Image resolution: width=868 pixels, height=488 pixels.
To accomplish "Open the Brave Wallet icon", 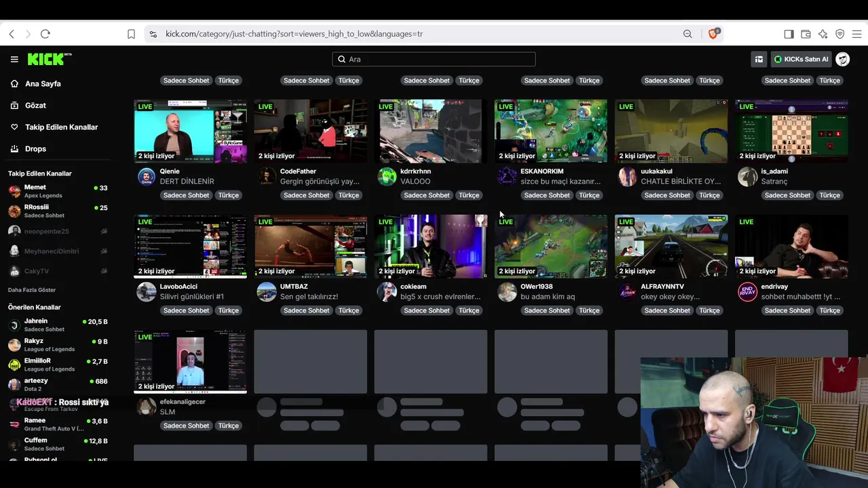I will 806,34.
